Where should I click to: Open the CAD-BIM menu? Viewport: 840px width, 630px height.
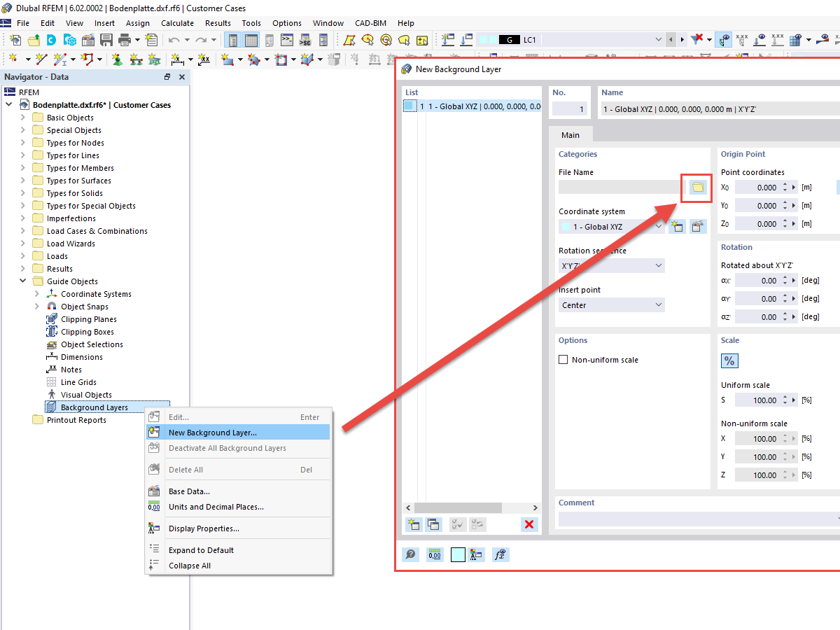point(370,23)
